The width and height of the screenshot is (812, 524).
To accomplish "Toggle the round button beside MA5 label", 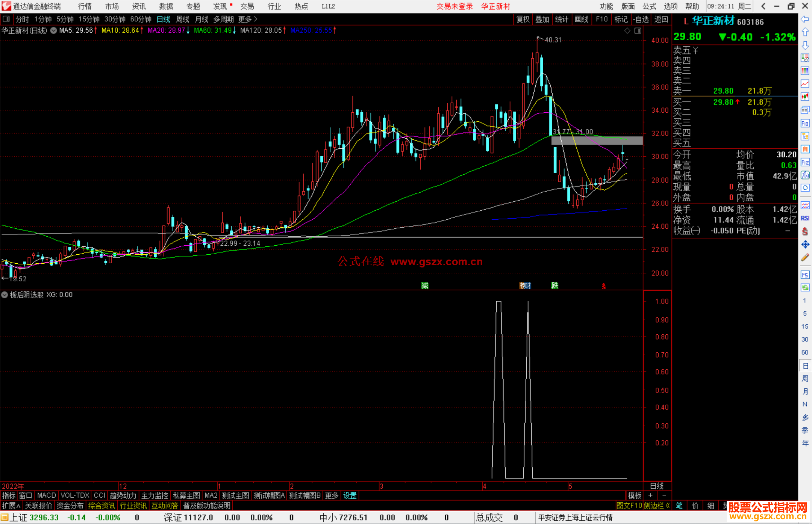I will [54, 30].
